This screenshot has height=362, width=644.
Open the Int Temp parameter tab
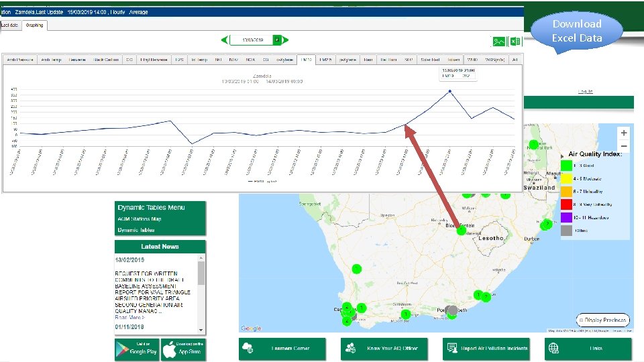(x=199, y=60)
